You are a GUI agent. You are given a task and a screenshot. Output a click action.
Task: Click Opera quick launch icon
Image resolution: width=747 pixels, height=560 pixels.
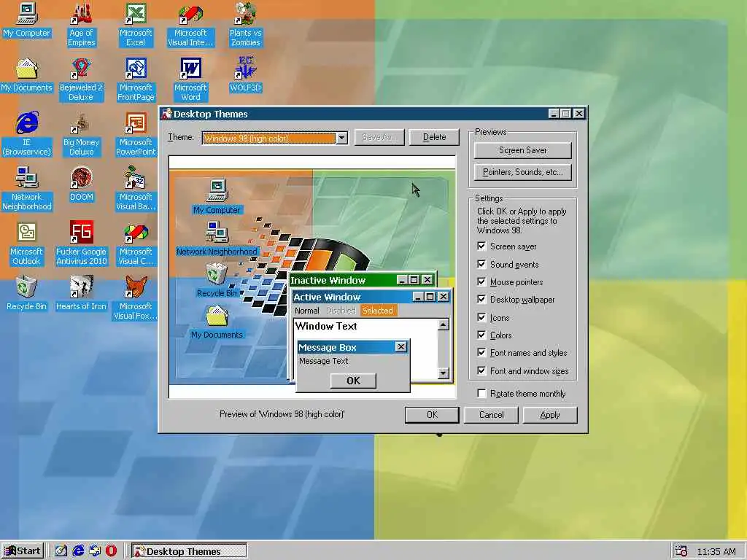(x=111, y=551)
